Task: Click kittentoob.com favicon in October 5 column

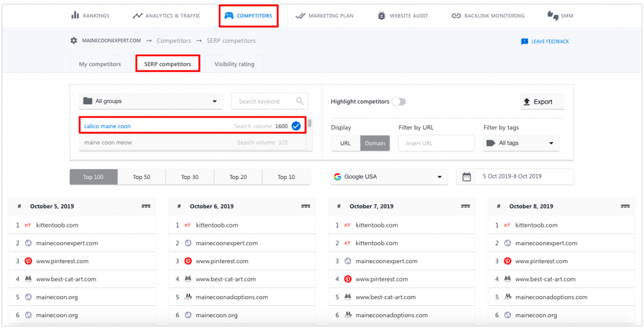Action: tap(28, 225)
